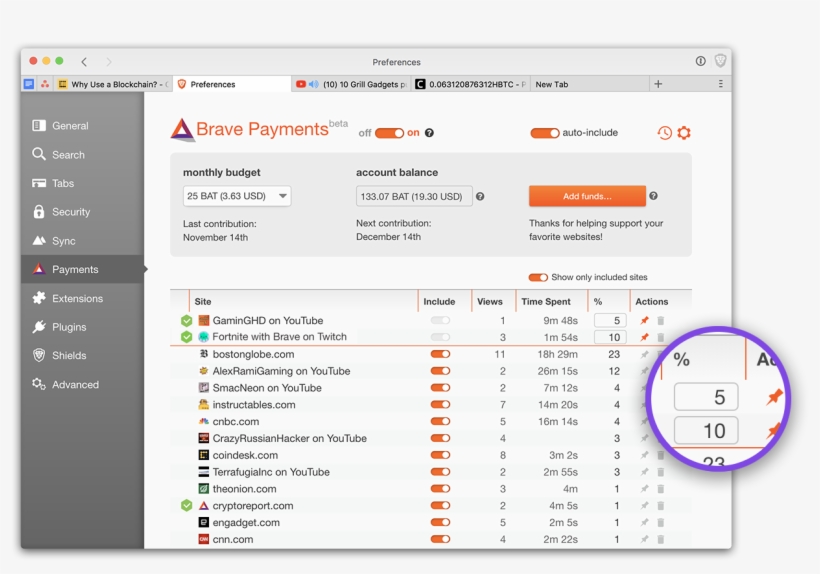Sort table by Time Spent column
This screenshot has width=820, height=574.
click(x=551, y=302)
